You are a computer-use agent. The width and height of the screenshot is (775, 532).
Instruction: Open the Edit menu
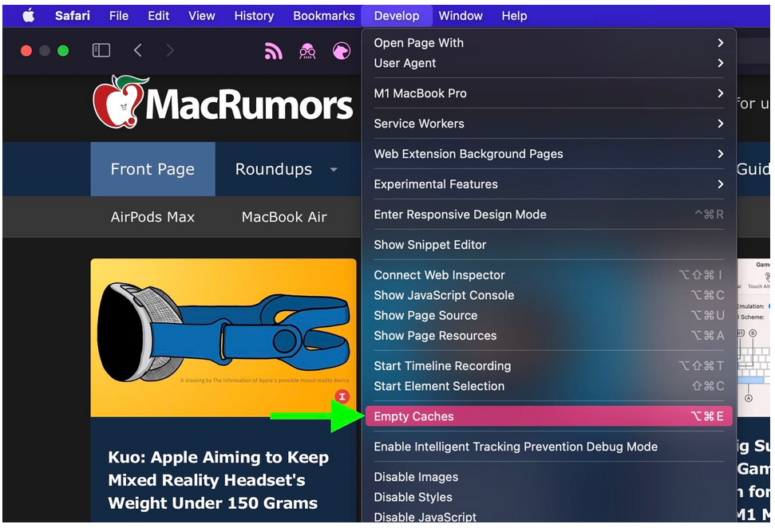[x=159, y=16]
